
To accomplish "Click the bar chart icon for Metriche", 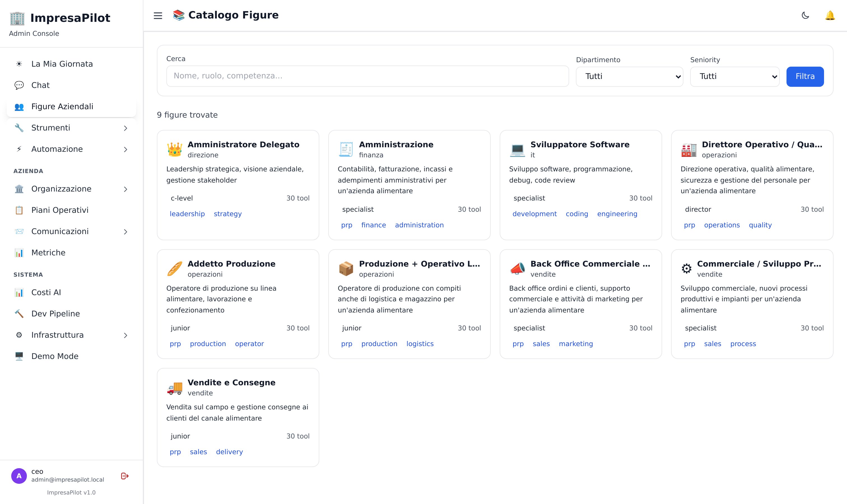I will click(x=19, y=253).
